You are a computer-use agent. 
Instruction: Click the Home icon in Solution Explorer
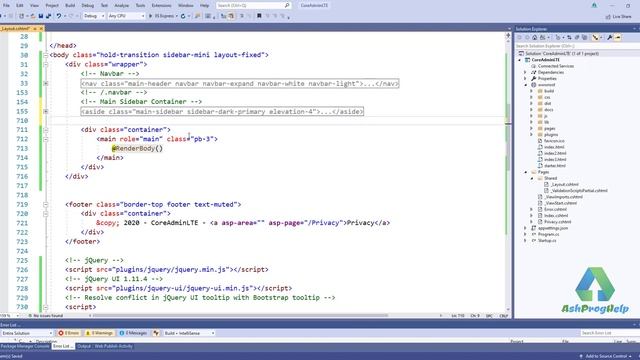point(534,37)
